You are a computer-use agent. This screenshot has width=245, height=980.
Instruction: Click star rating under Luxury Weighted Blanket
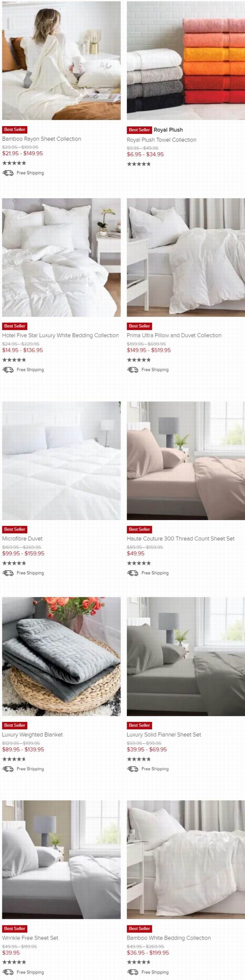[14, 759]
